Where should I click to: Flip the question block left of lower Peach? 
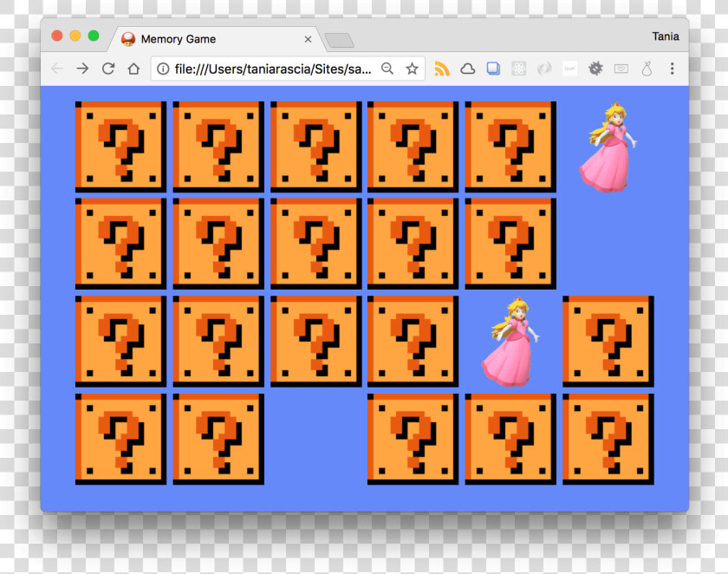click(x=413, y=342)
